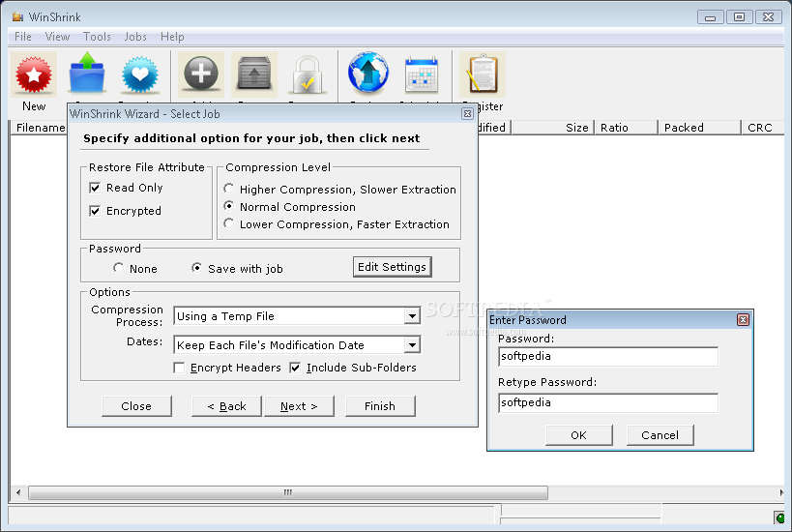Click the round plus Add icon

point(201,74)
